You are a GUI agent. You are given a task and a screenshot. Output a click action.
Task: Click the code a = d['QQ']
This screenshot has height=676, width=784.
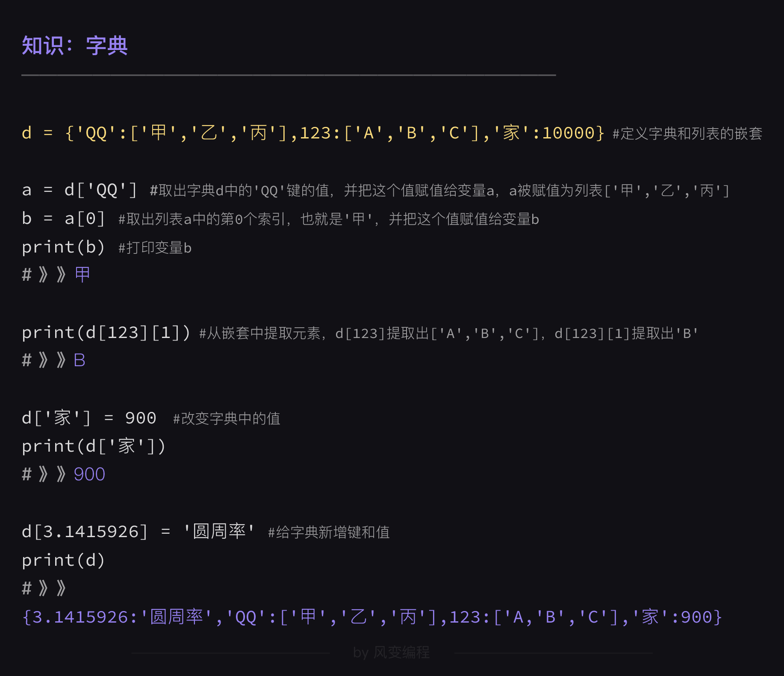pos(80,190)
